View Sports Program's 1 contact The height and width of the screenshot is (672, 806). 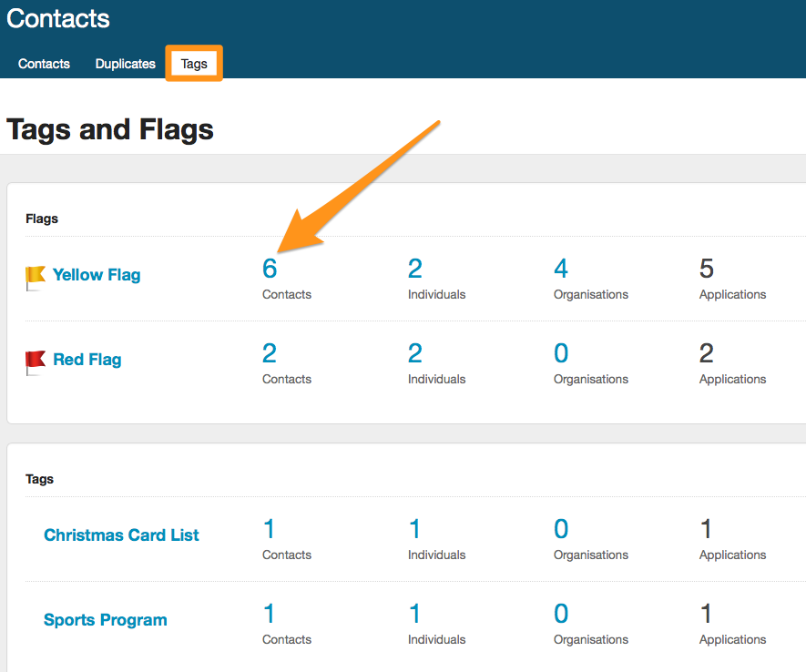tap(270, 614)
